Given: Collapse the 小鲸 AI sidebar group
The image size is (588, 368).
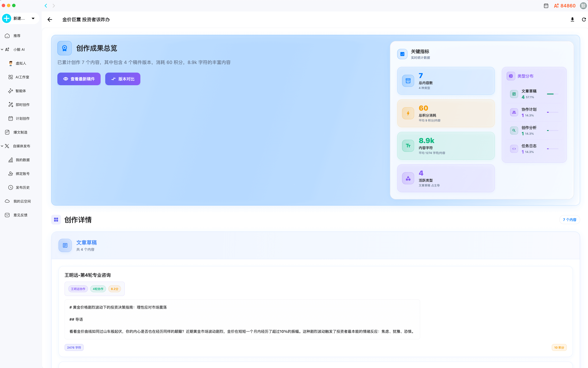Looking at the screenshot, I should click(x=2, y=50).
